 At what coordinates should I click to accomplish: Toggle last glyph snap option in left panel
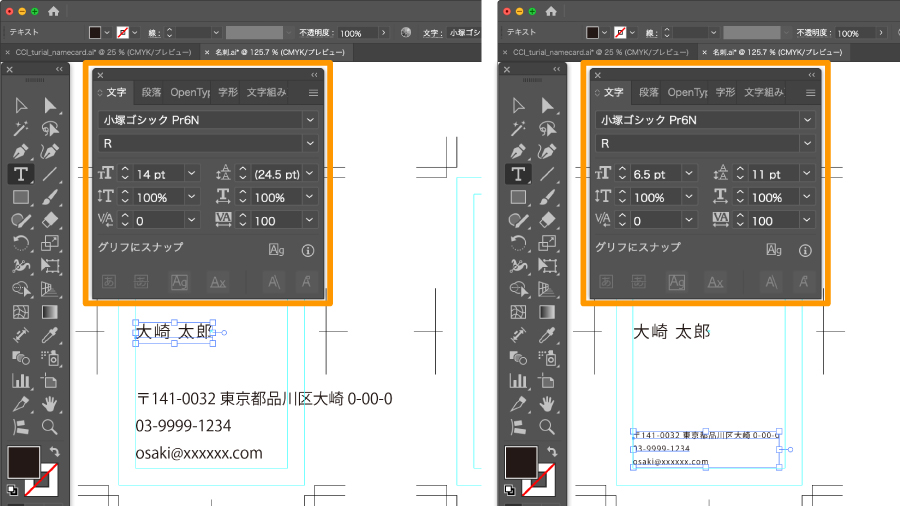click(306, 282)
